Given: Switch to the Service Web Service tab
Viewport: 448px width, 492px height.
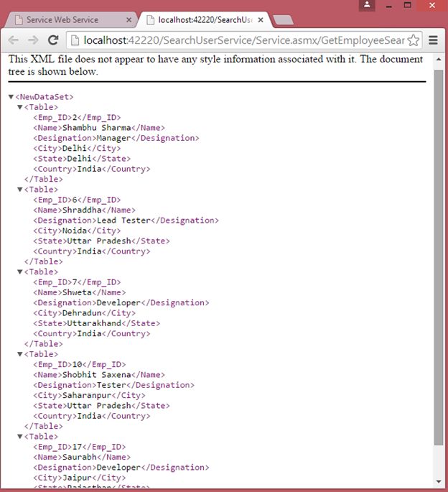Looking at the screenshot, I should click(72, 20).
